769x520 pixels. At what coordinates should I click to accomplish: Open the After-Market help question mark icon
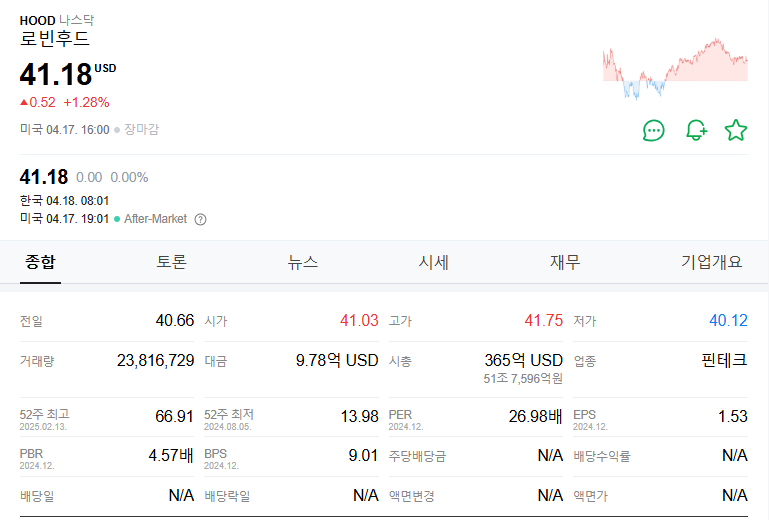click(x=200, y=219)
